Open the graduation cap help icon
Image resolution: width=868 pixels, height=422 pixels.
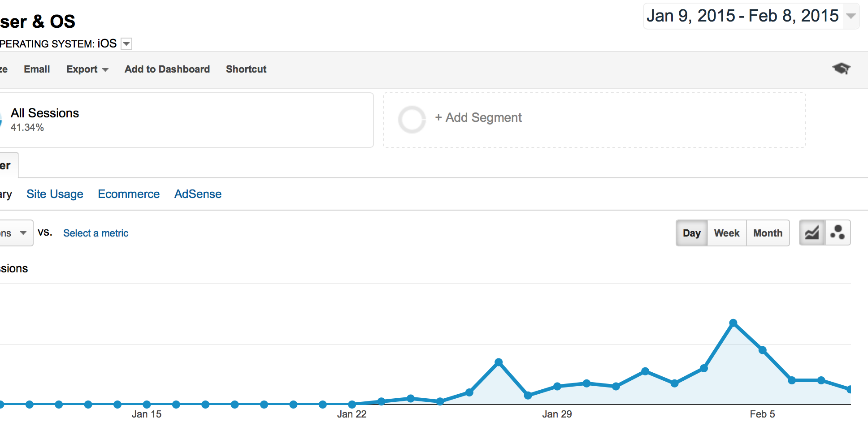841,69
